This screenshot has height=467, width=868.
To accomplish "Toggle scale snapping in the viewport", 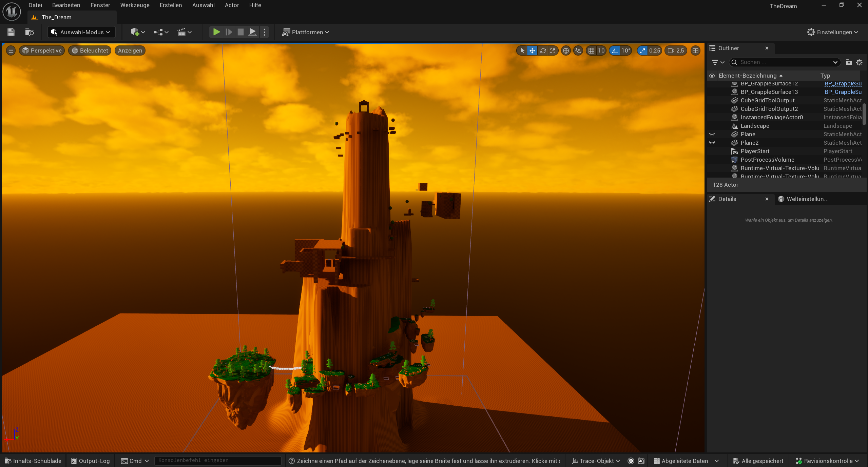I will (642, 50).
